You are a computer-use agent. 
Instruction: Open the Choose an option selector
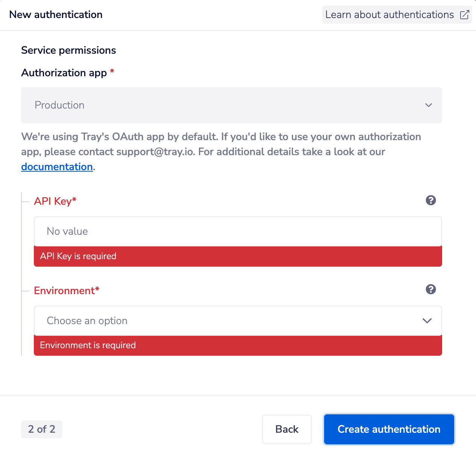(238, 321)
